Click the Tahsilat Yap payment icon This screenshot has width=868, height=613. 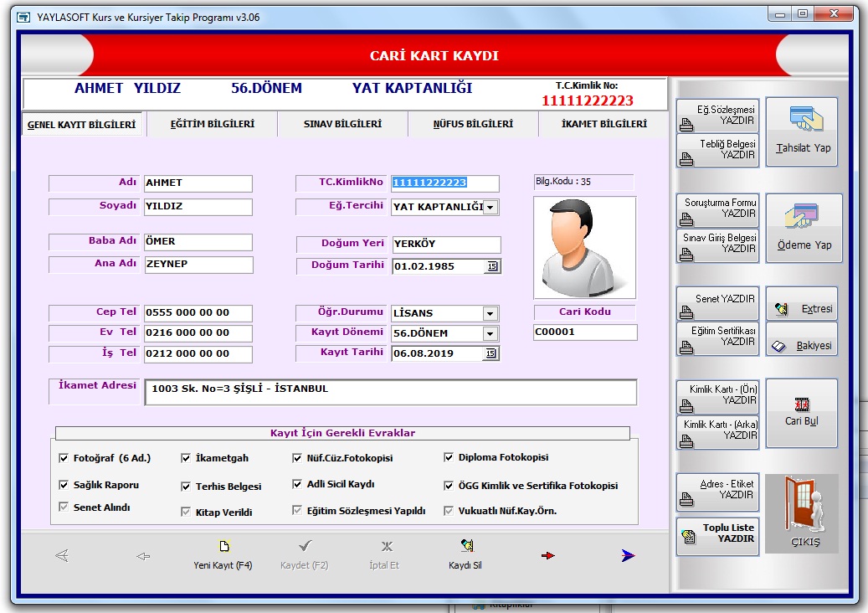[805, 119]
